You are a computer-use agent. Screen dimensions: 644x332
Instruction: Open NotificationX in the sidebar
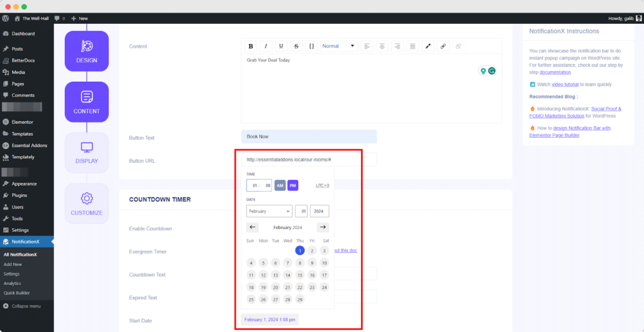point(25,241)
